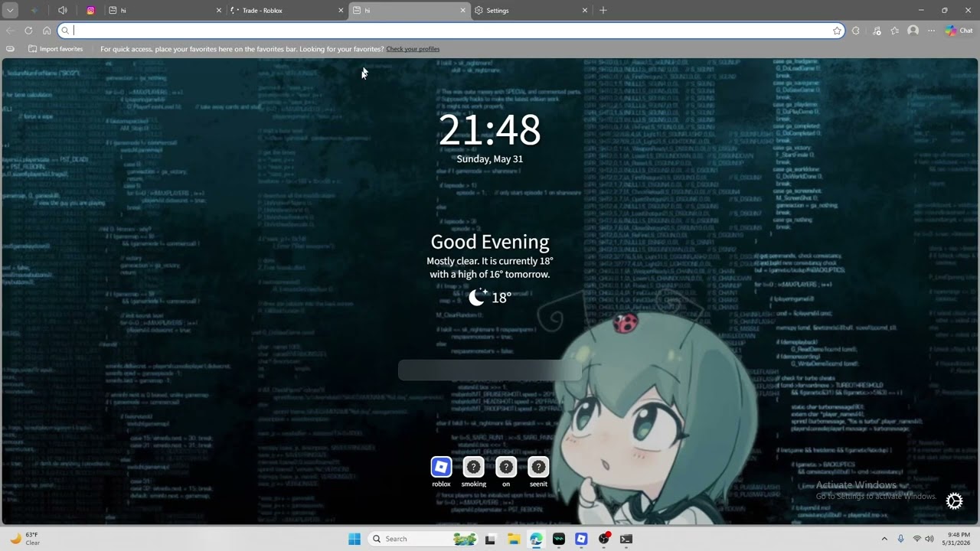Click the Copilot sparkle icon in tab strip
Image resolution: width=980 pixels, height=551 pixels.
coord(34,11)
